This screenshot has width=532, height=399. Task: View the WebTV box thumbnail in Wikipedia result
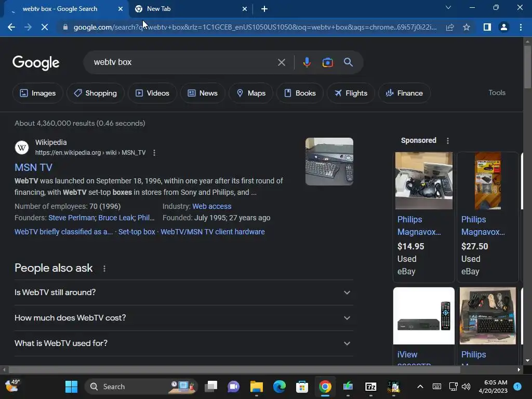coord(329,162)
